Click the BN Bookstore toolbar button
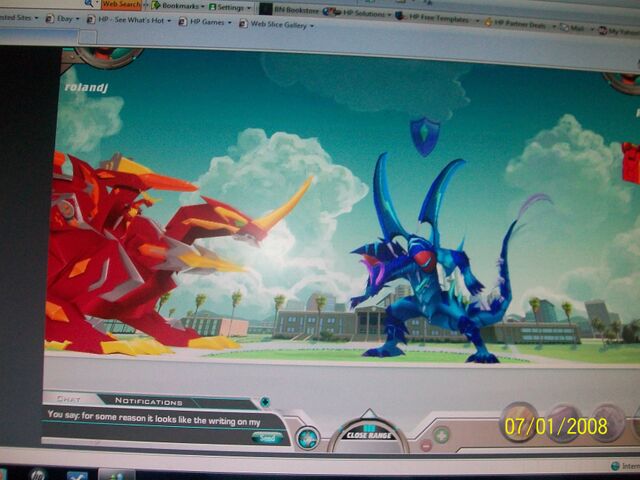Viewport: 640px width, 480px height. pyautogui.click(x=289, y=8)
